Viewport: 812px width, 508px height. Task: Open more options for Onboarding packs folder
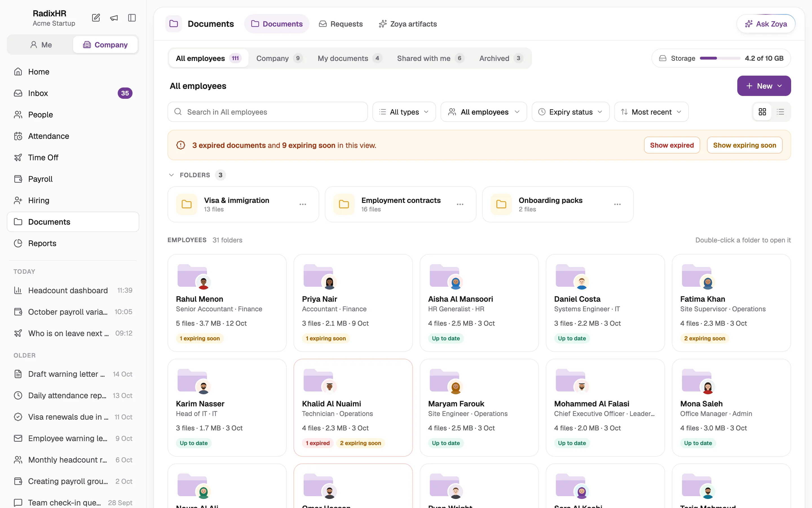(617, 204)
